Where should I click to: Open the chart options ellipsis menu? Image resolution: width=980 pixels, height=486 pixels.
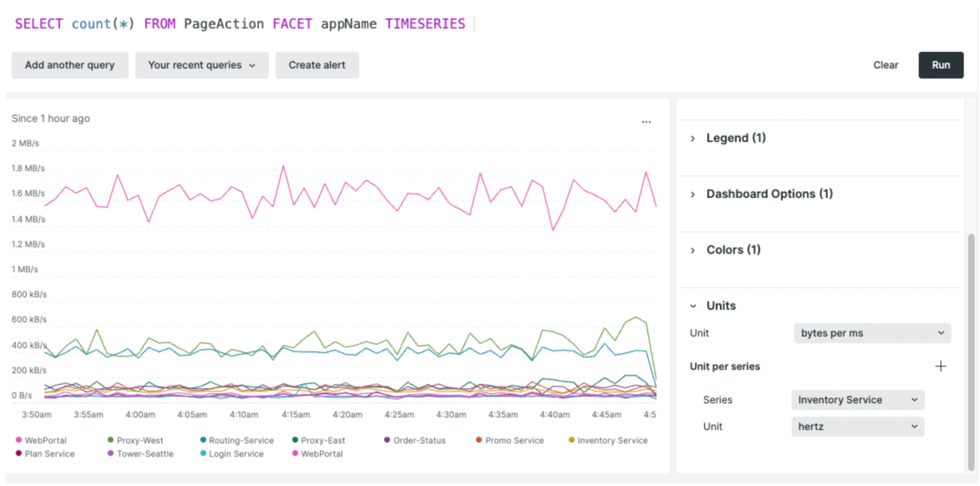point(646,121)
